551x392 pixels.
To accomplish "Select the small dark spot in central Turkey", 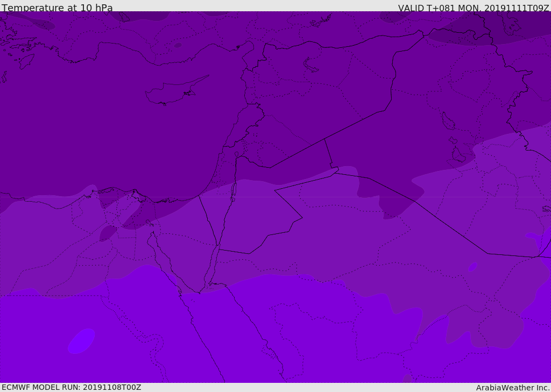I will click(178, 45).
